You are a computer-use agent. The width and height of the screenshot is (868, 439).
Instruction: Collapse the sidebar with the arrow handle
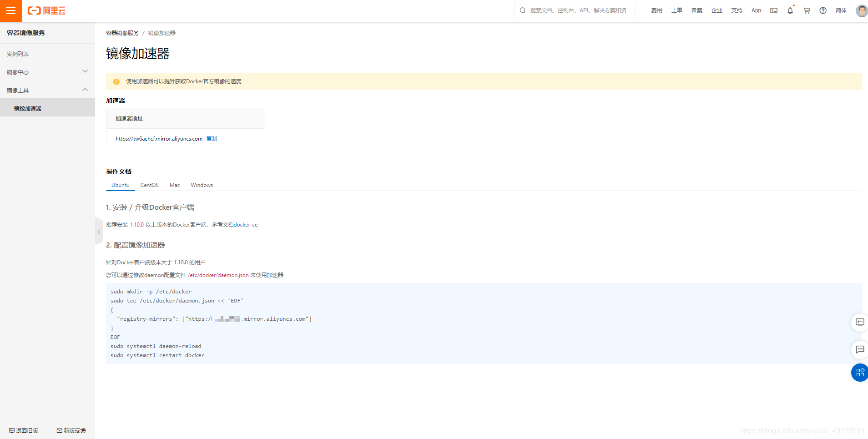tap(99, 232)
